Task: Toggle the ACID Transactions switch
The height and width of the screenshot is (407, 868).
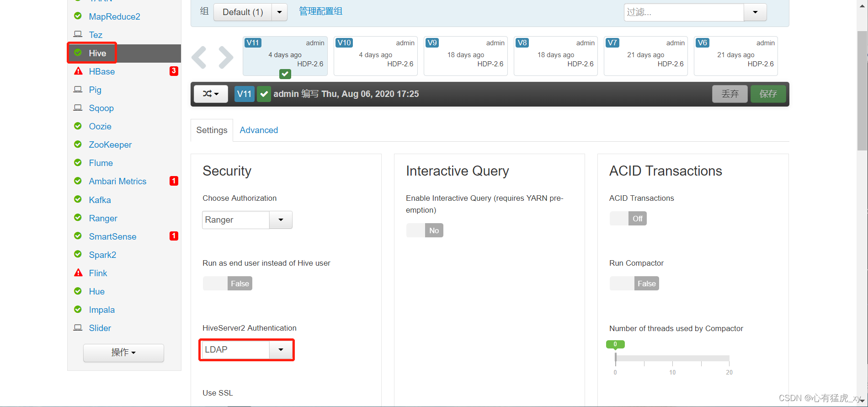Action: (x=628, y=219)
